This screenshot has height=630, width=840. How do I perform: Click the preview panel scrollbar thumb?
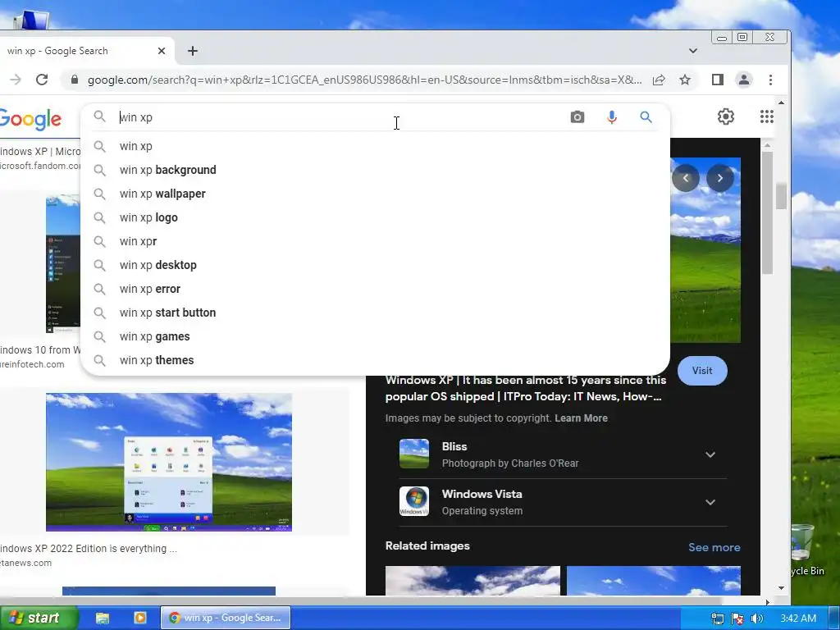[767, 212]
